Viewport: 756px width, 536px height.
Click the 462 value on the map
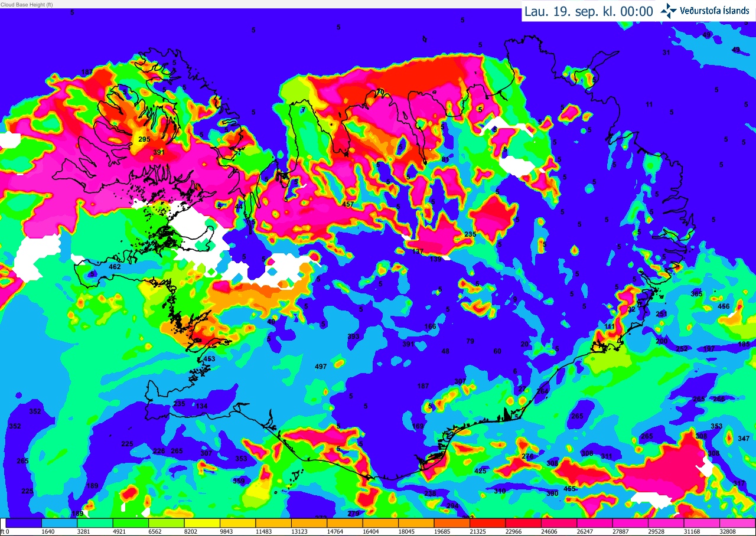tap(115, 267)
